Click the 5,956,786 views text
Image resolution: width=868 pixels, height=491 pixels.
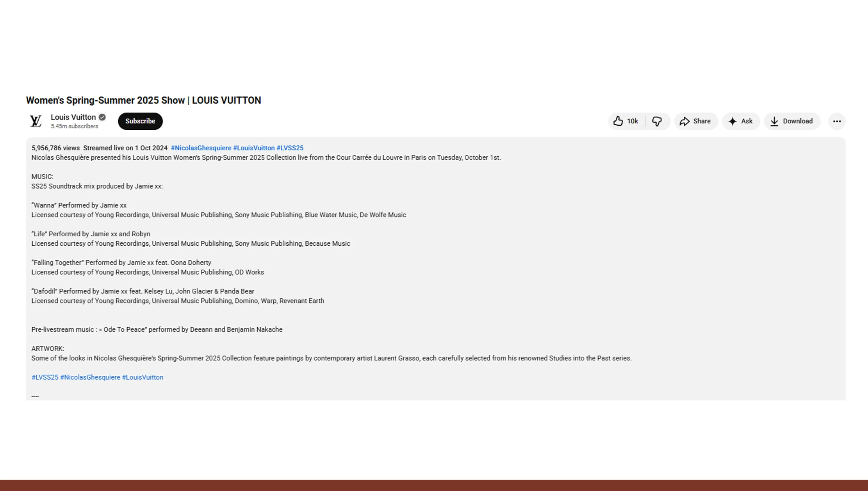55,148
